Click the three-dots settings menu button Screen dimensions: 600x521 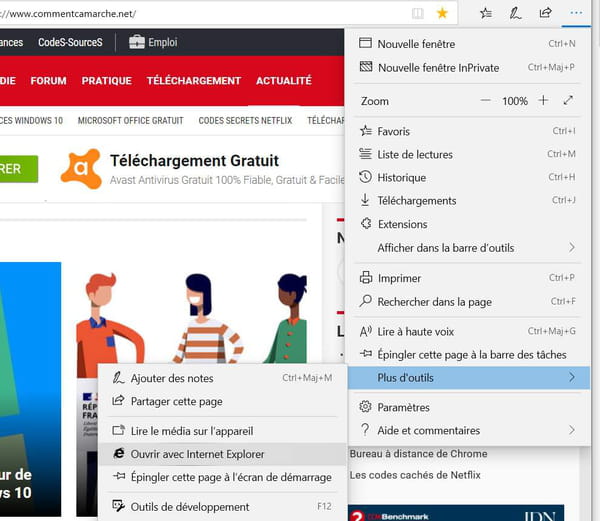point(576,13)
